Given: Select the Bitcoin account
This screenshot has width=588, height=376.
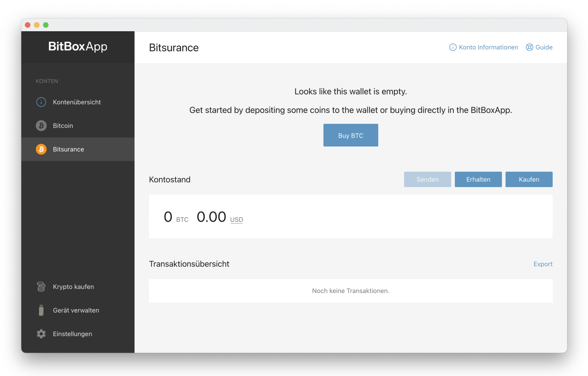Looking at the screenshot, I should [78, 126].
